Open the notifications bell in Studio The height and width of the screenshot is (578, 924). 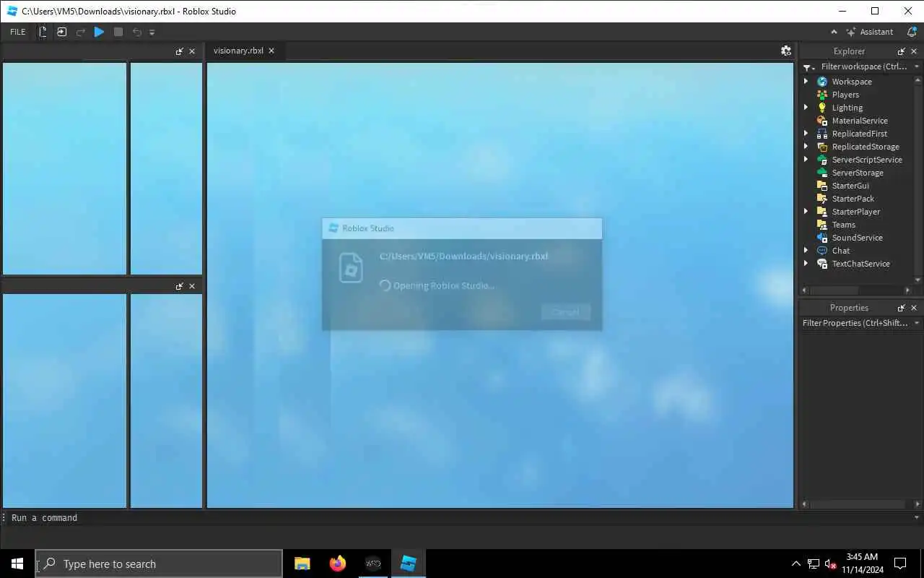point(912,32)
